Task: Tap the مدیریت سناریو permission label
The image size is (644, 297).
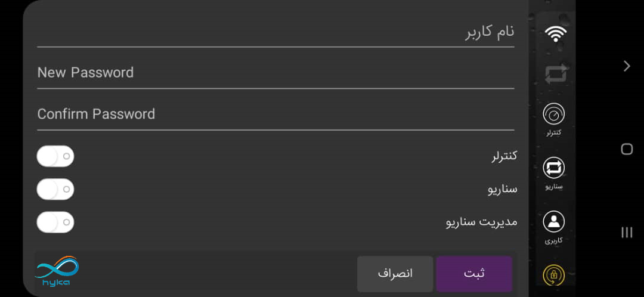Action: (481, 222)
